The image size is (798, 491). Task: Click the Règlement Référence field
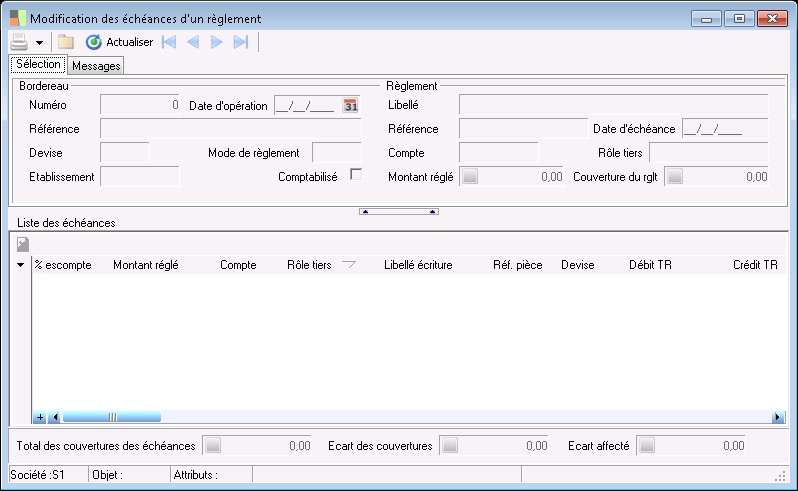click(523, 129)
